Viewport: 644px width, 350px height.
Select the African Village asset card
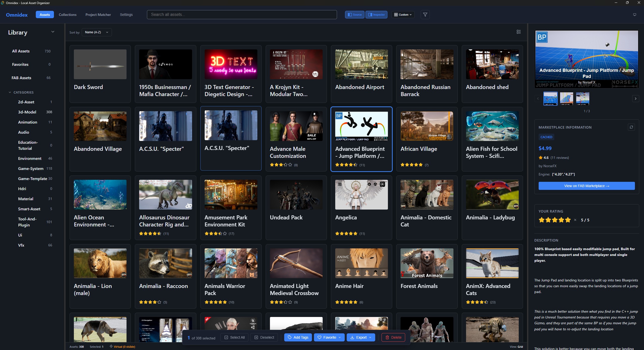tap(427, 139)
